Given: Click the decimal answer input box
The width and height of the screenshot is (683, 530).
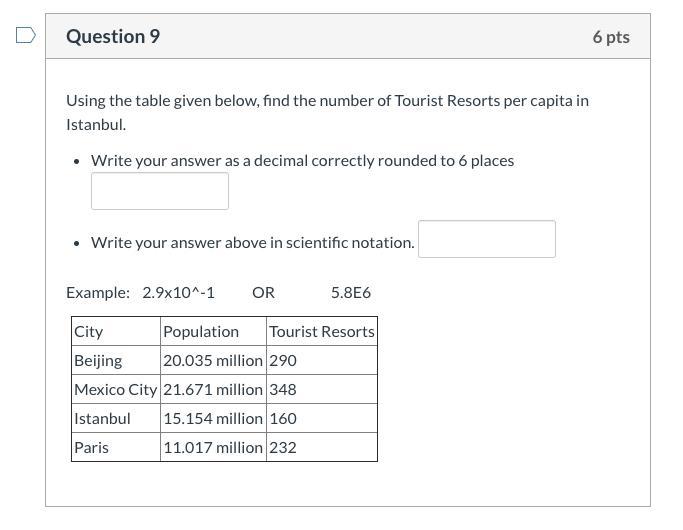Looking at the screenshot, I should (x=160, y=191).
